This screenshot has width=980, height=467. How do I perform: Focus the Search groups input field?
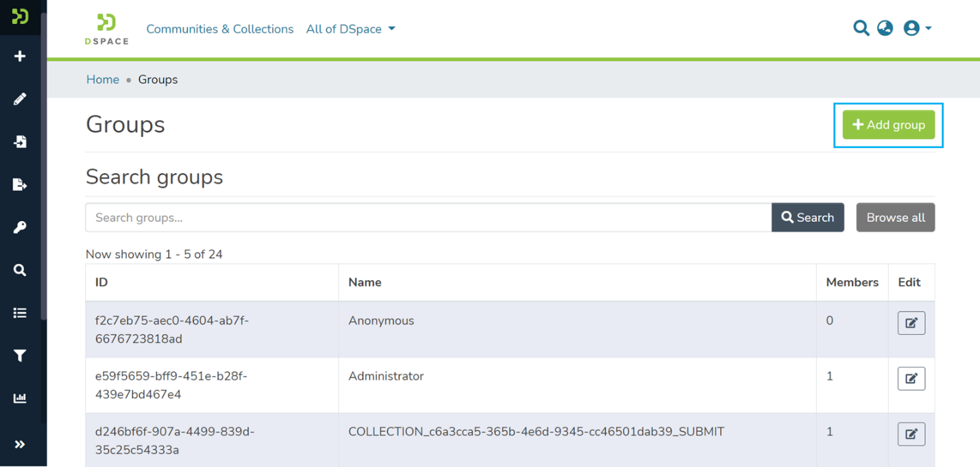point(428,218)
